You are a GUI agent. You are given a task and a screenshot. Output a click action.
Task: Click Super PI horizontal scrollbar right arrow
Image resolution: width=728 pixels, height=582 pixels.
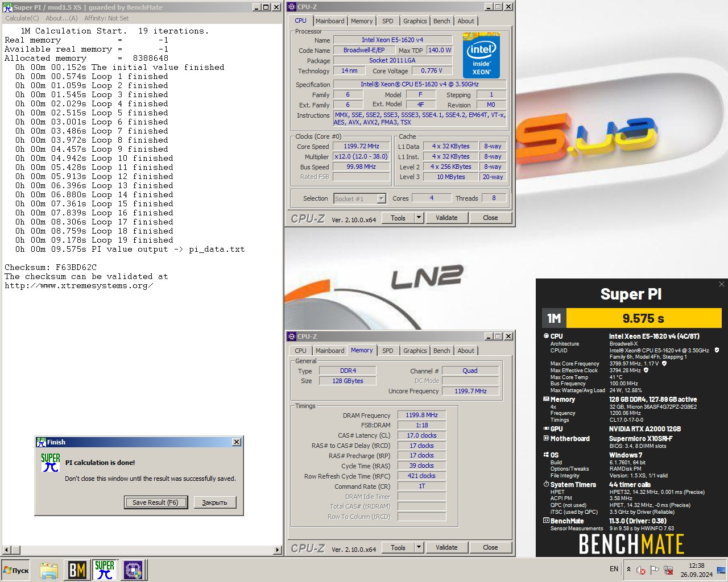(278, 550)
